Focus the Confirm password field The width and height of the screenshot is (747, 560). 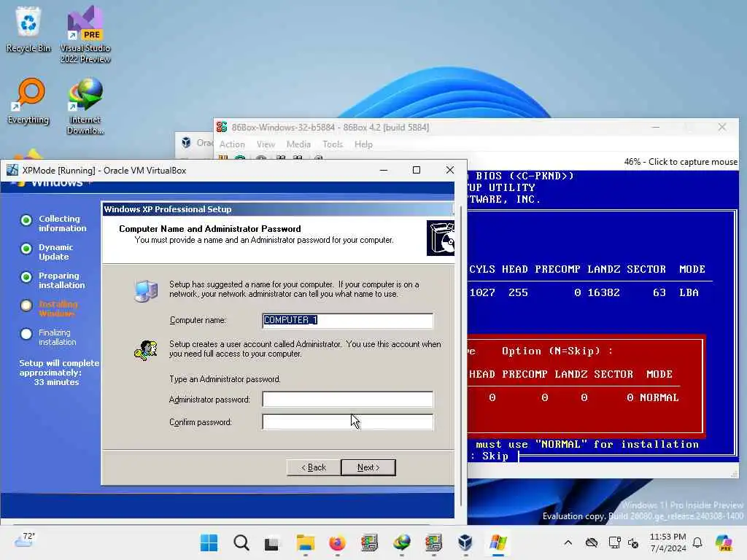[x=348, y=422]
